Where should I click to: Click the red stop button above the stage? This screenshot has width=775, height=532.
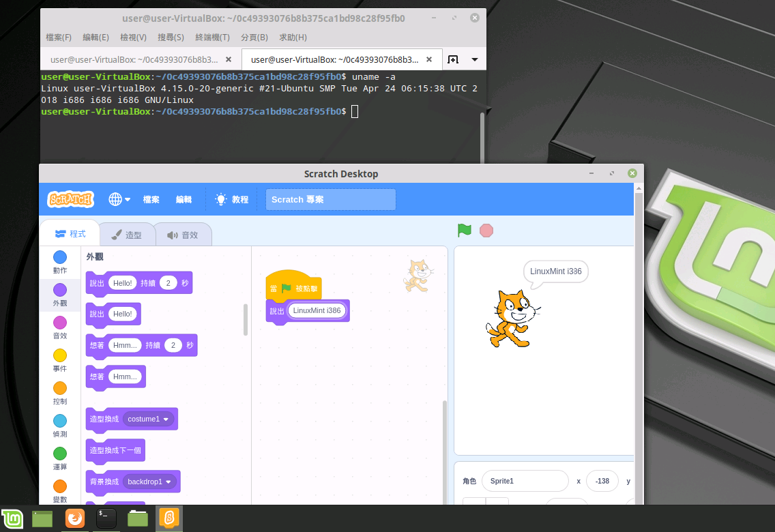pyautogui.click(x=486, y=231)
